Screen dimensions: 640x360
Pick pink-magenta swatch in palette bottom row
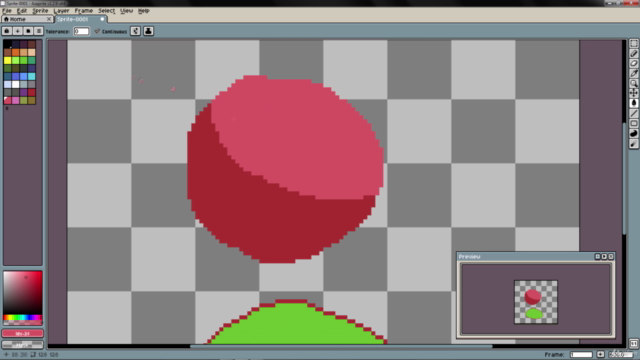click(16, 100)
